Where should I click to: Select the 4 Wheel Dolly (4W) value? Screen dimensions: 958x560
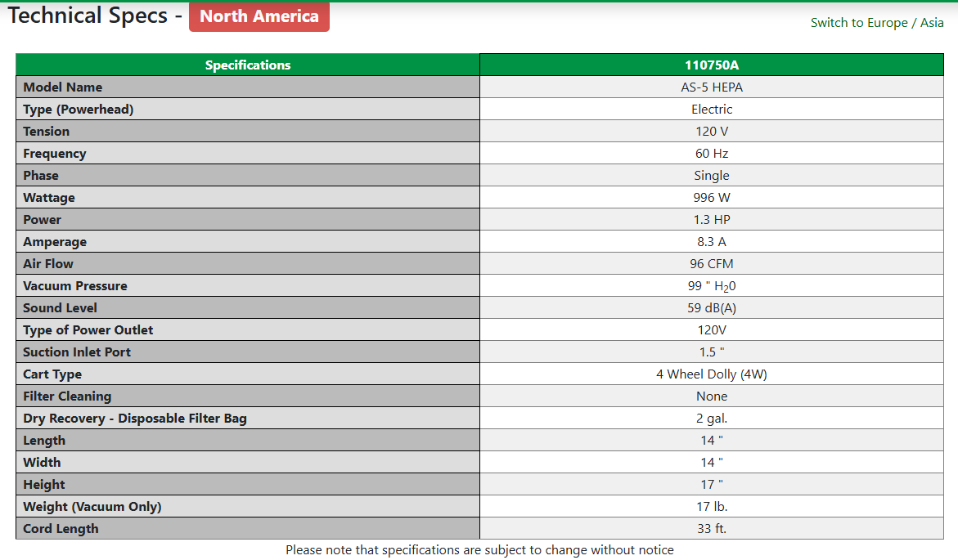click(x=712, y=374)
